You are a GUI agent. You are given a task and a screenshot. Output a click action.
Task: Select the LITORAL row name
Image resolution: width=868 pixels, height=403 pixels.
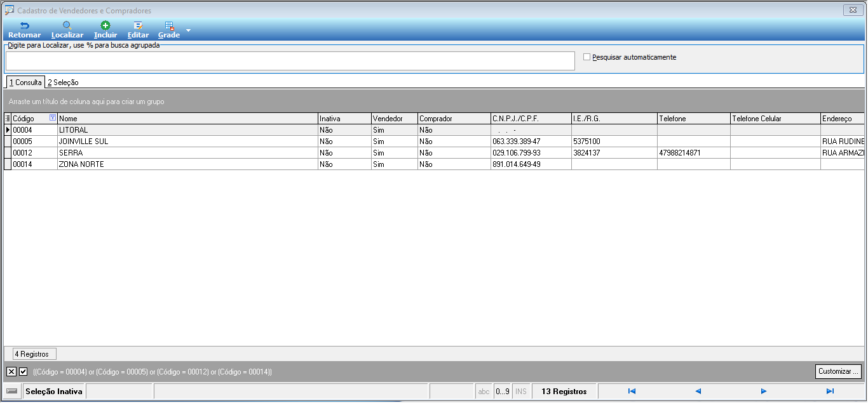tap(187, 130)
